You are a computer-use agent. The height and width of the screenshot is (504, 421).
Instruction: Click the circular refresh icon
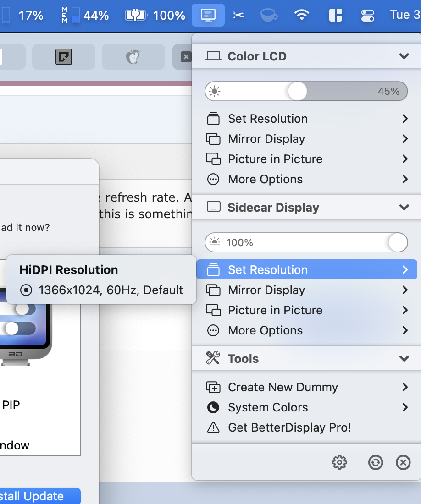point(375,463)
